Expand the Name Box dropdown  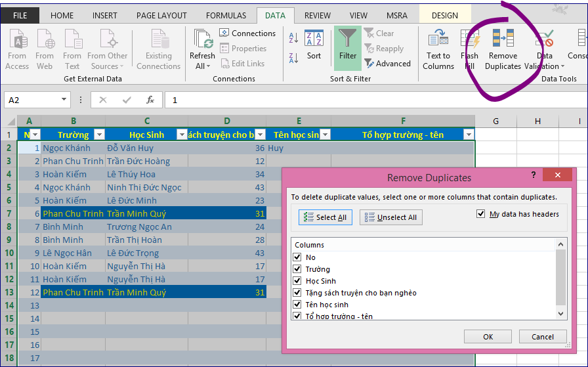point(64,100)
